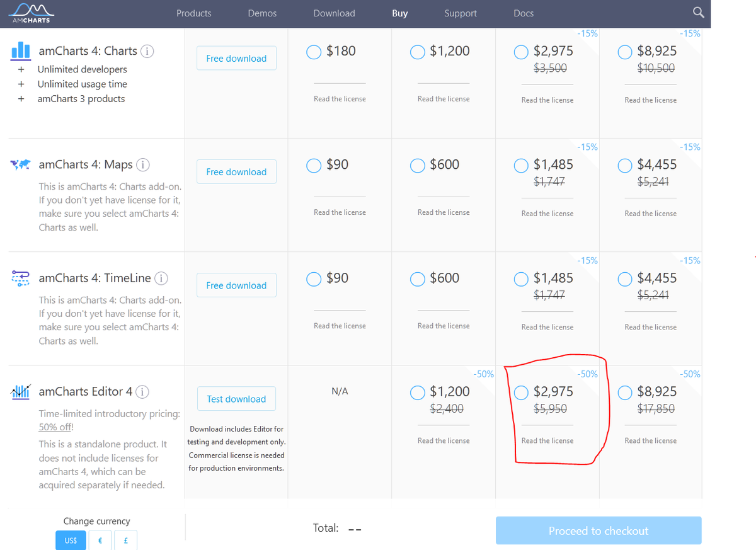Click the Editor 4 product icon
Screen dimensions: 756x550
[x=21, y=391]
